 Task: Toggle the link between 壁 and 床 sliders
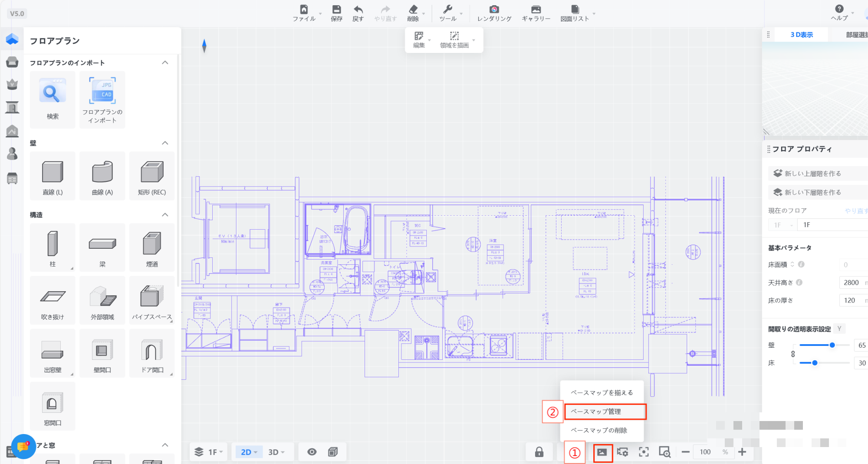point(793,354)
